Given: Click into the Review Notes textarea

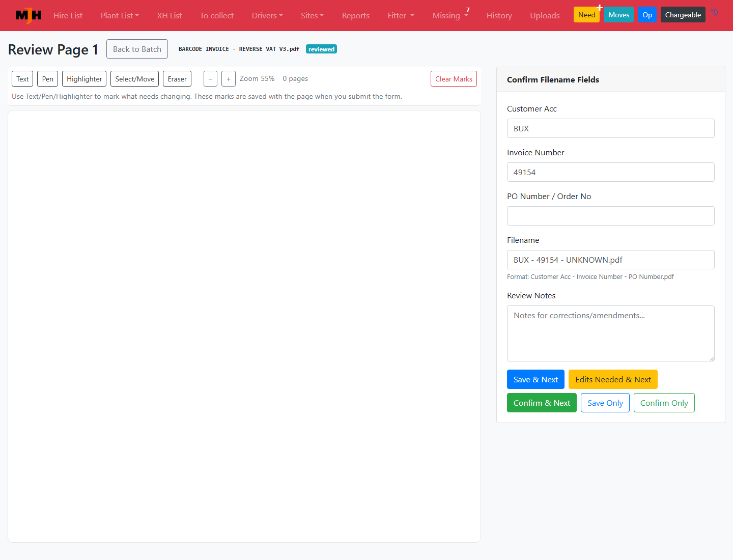Looking at the screenshot, I should tap(611, 333).
